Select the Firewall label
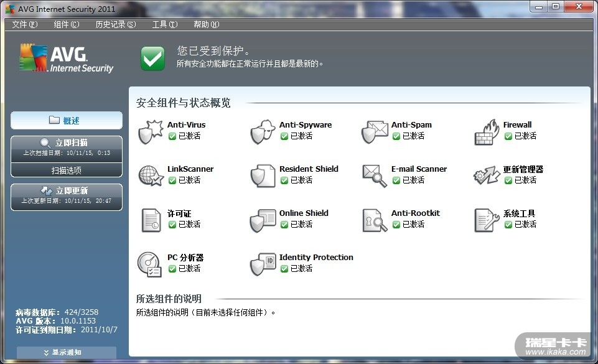The height and width of the screenshot is (364, 598). [x=517, y=124]
